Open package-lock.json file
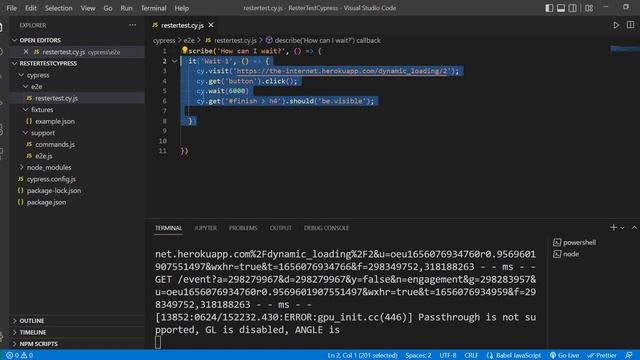640x360 pixels. [x=53, y=191]
